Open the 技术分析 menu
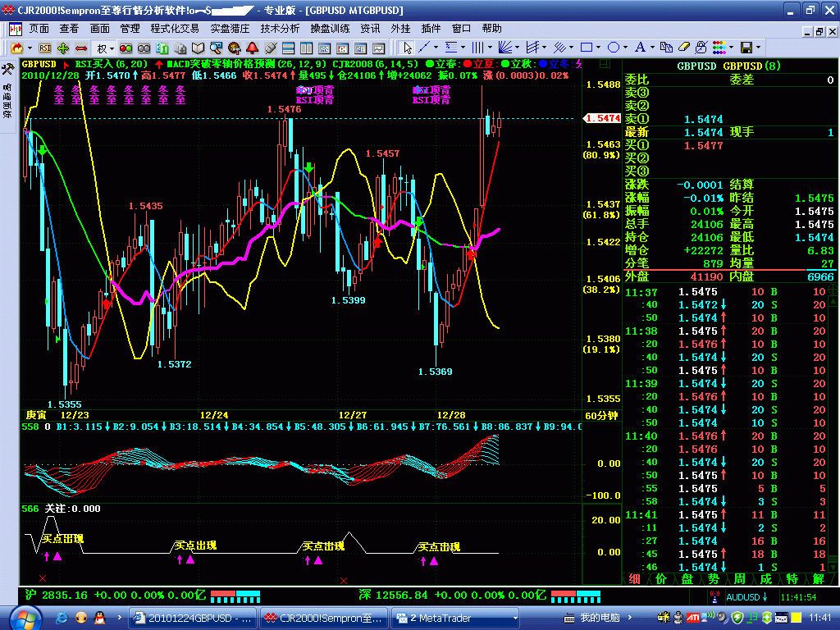This screenshot has width=840, height=630. (x=280, y=29)
